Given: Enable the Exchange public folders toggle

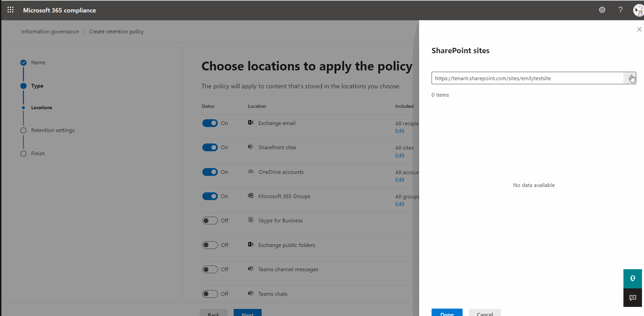Looking at the screenshot, I should (x=210, y=245).
